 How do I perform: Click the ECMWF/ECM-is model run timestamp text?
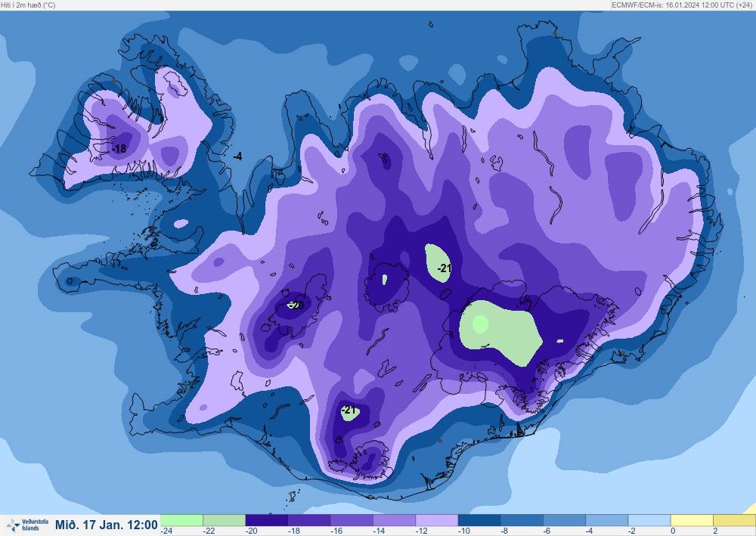(683, 5)
